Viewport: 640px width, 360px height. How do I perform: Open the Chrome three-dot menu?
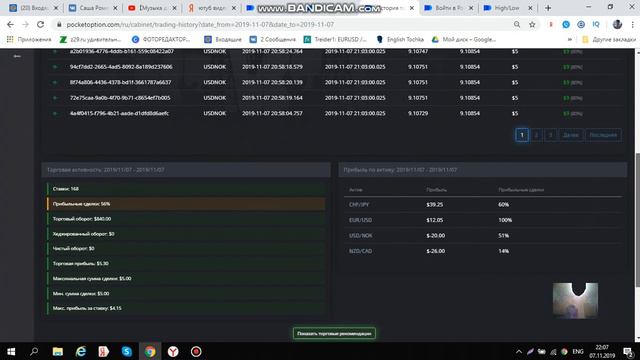tap(632, 24)
